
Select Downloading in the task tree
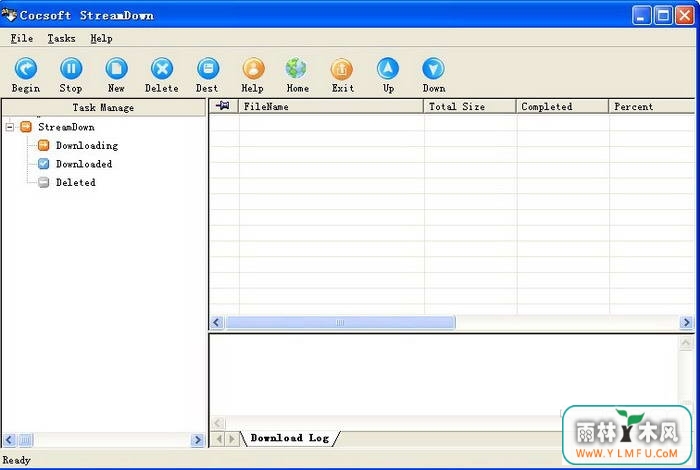(87, 146)
